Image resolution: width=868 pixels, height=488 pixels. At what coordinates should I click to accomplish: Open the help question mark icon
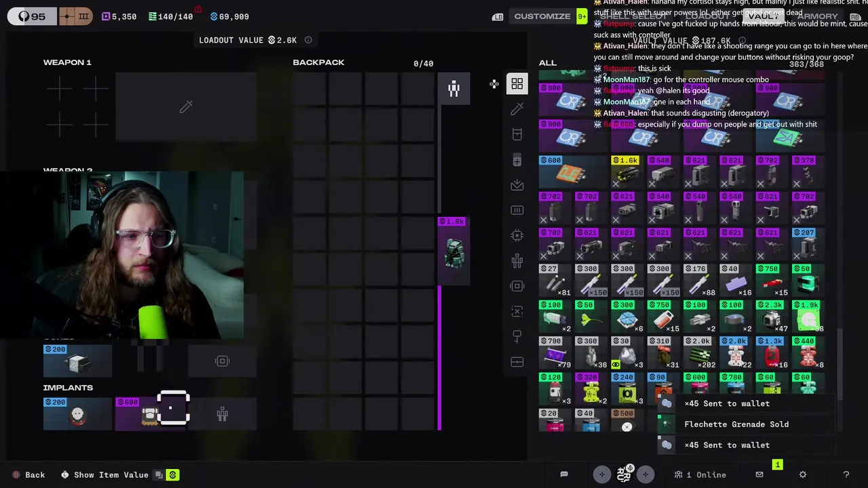[x=846, y=474]
